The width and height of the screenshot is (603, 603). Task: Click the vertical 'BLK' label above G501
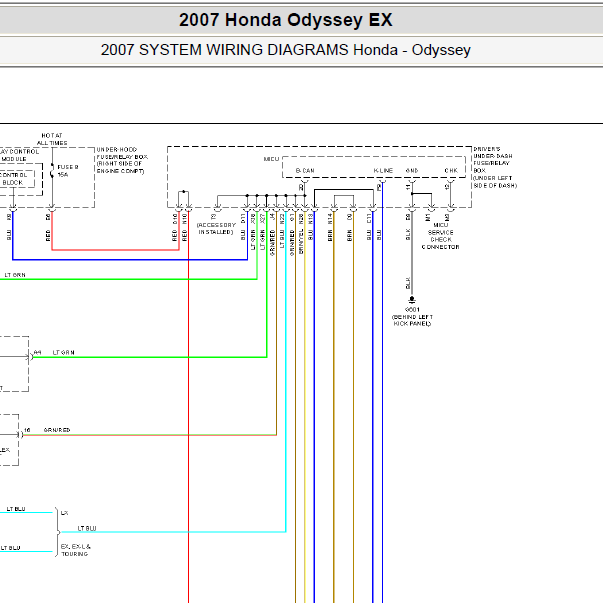(x=408, y=283)
